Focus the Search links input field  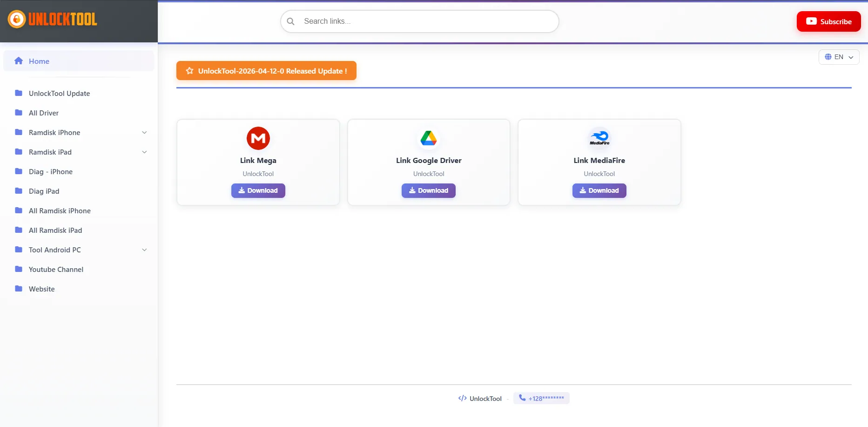420,21
